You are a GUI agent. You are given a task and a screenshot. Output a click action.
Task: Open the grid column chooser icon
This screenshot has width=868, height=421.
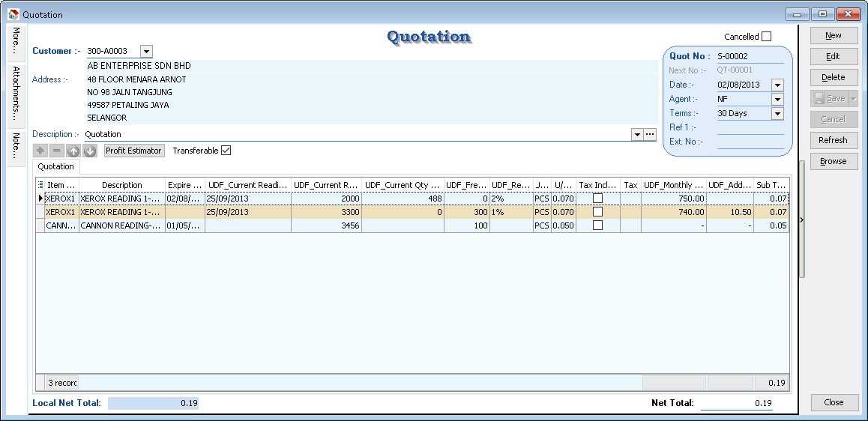click(40, 185)
